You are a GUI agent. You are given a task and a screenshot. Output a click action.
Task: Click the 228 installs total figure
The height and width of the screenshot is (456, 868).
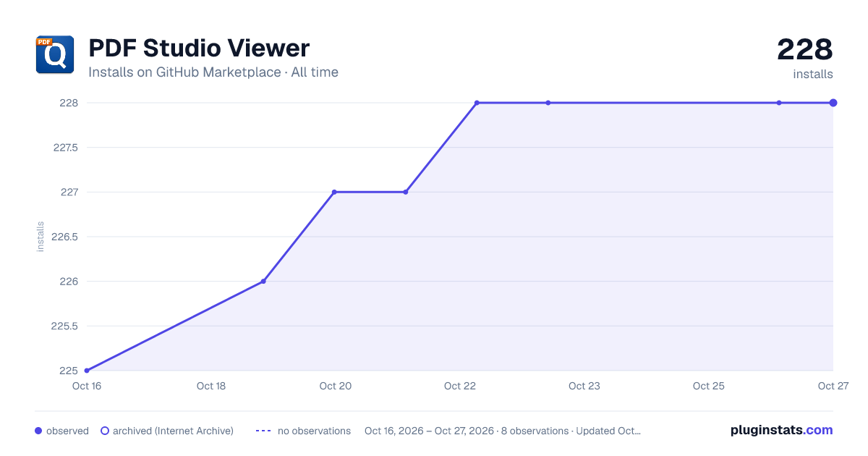(805, 50)
